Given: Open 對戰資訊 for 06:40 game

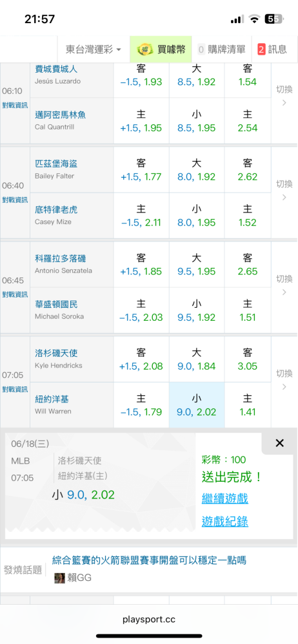Looking at the screenshot, I should (x=15, y=200).
